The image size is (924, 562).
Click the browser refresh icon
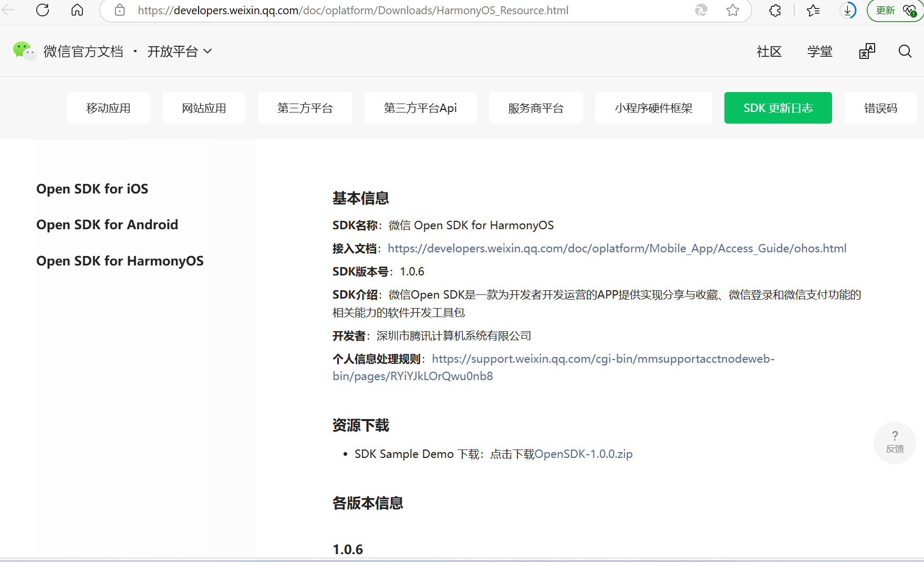(x=43, y=10)
